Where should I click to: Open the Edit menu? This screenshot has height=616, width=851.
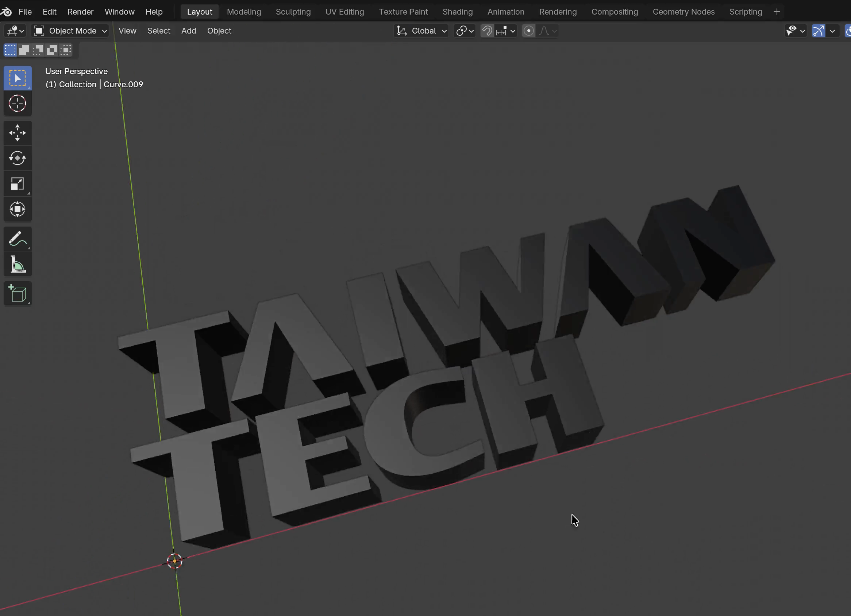pyautogui.click(x=50, y=12)
